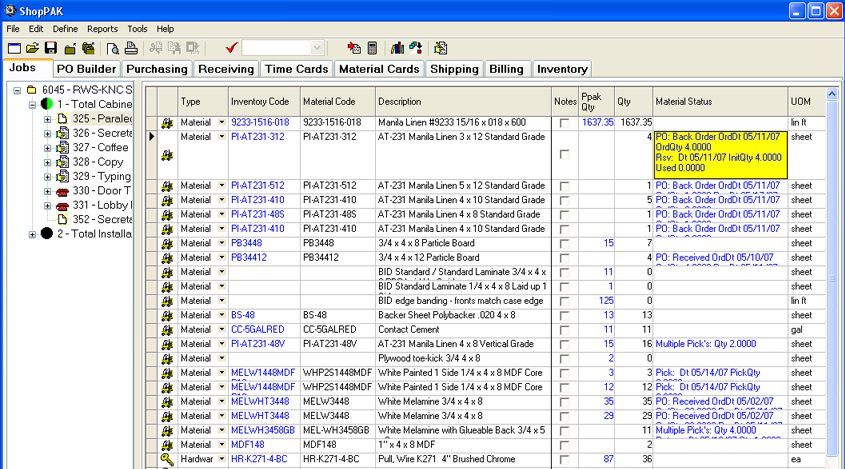Click the red icon beside 330 - Door
Screen dimensions: 845x469
tap(63, 191)
